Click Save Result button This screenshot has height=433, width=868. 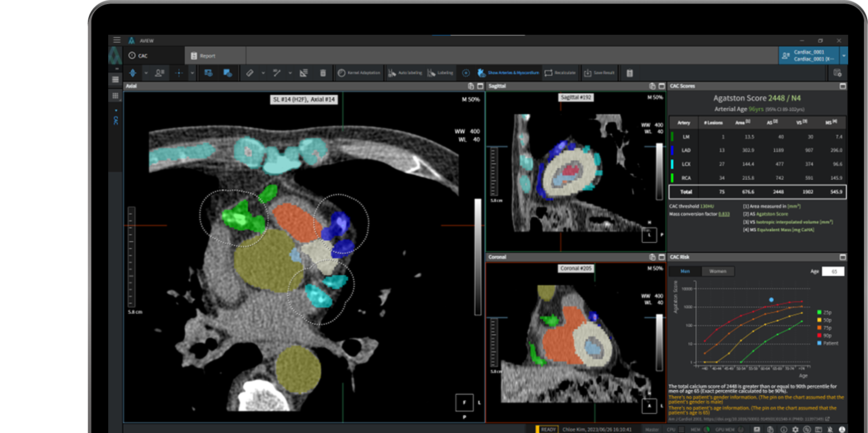click(x=599, y=73)
